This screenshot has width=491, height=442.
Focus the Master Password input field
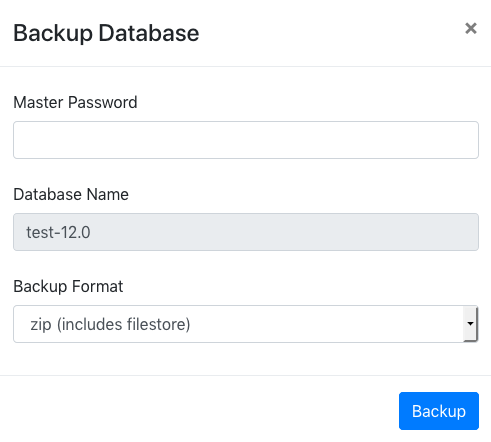246,140
